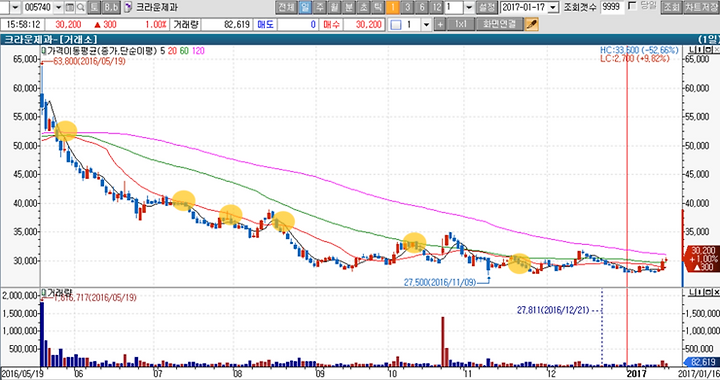The height and width of the screenshot is (380, 720).
Task: Switch chart to daily 일 period
Action: click(x=305, y=7)
